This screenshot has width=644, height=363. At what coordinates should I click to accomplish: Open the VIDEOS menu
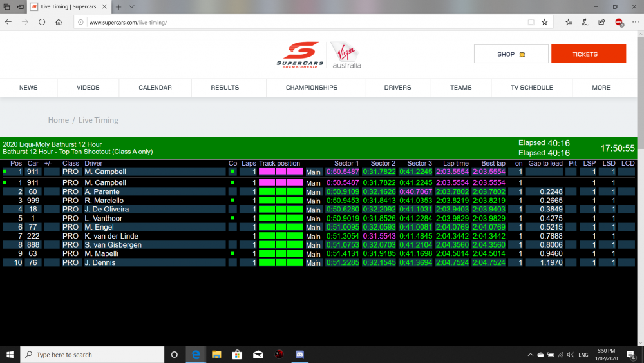[88, 88]
